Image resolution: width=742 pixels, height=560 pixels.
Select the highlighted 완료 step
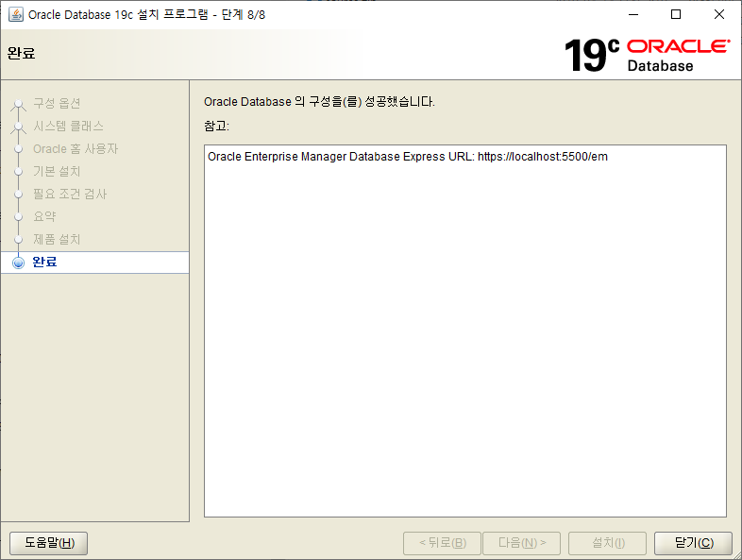click(95, 263)
